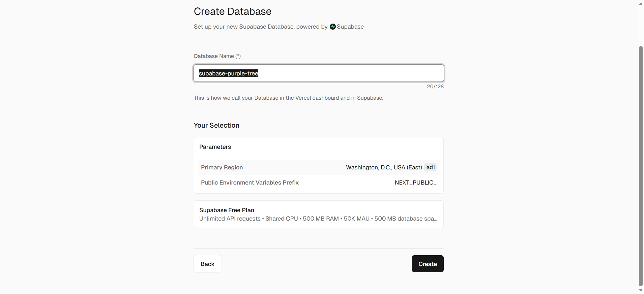Click the Vercel dashboard helper text
This screenshot has height=294, width=644.
click(289, 98)
